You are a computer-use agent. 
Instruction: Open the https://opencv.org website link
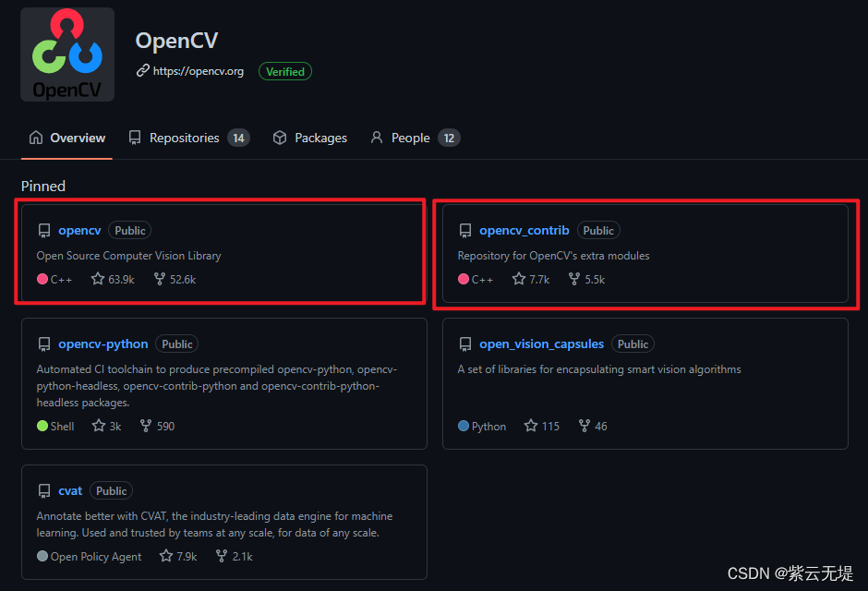(199, 71)
